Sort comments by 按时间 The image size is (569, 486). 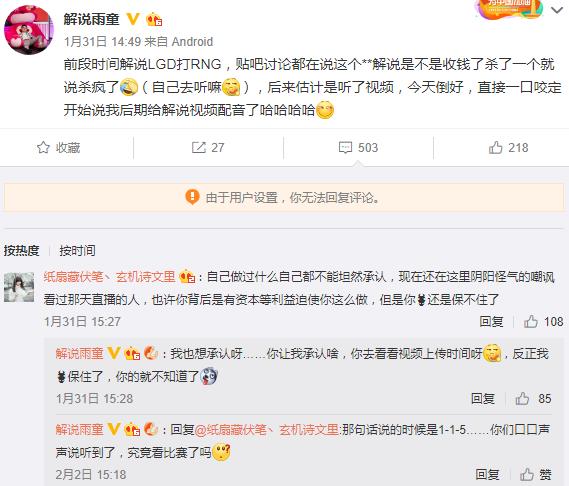(x=77, y=250)
